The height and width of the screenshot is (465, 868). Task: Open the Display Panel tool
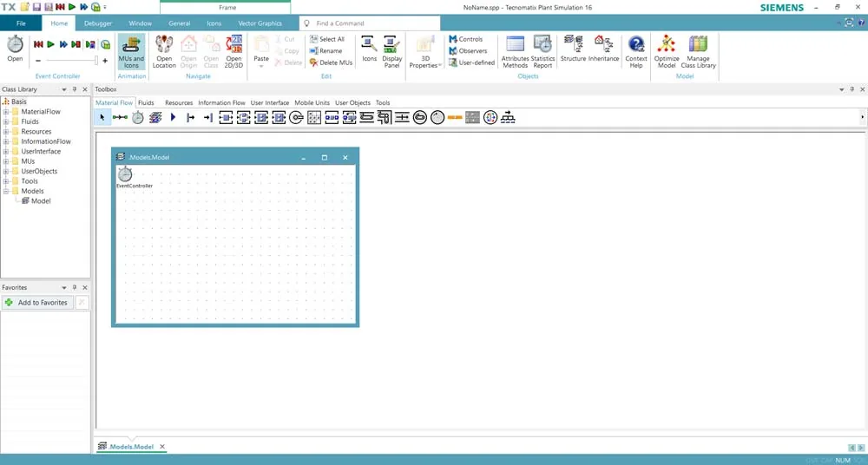(392, 51)
